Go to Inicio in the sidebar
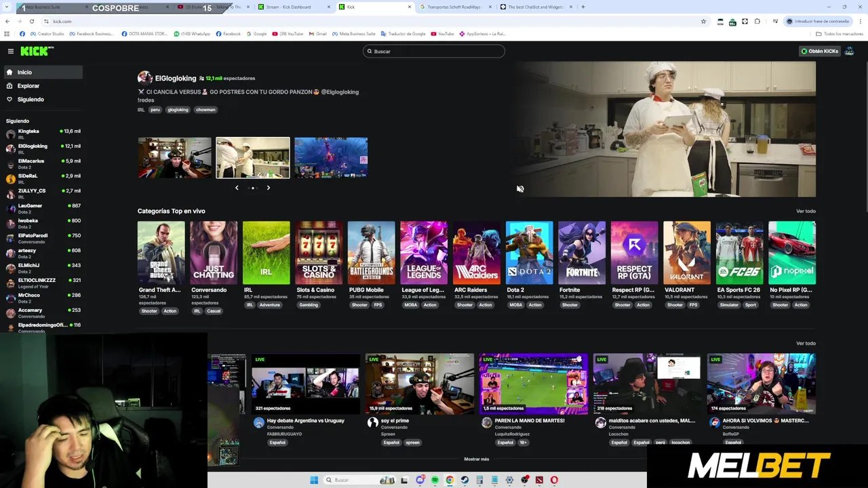Image resolution: width=868 pixels, height=488 pixels. click(42, 72)
